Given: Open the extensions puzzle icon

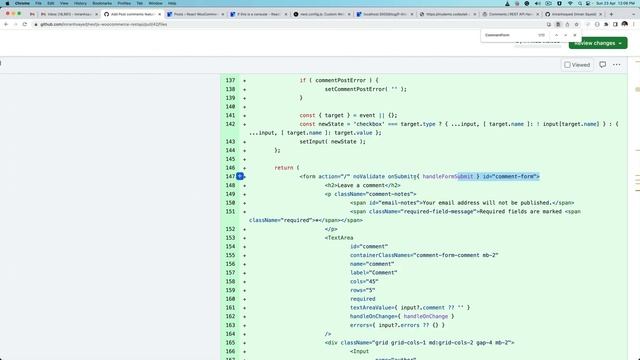Looking at the screenshot, I should tap(606, 24).
